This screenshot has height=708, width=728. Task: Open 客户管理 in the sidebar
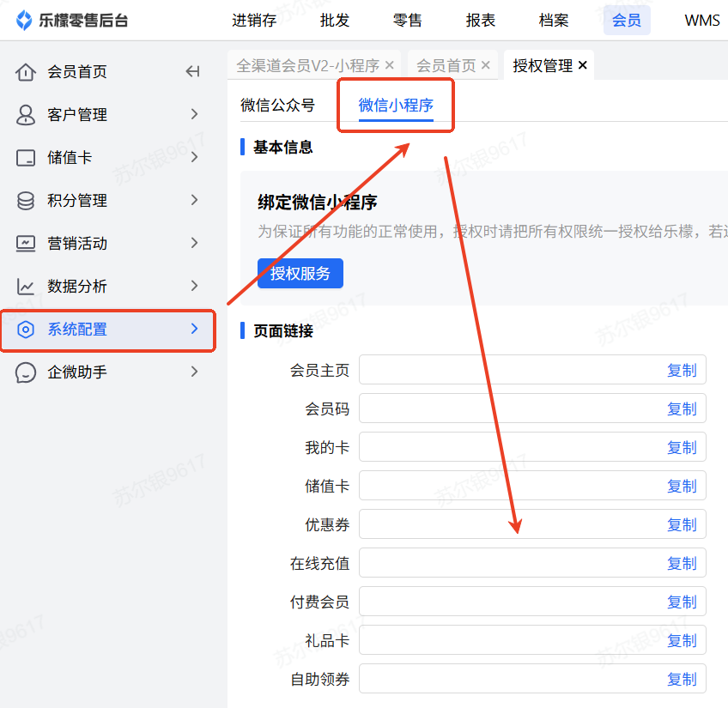[x=77, y=115]
